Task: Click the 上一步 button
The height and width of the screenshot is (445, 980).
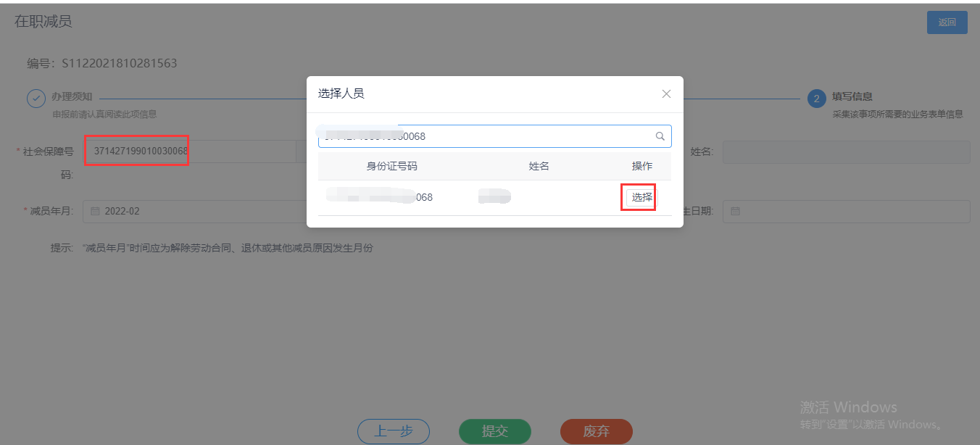Action: (x=394, y=431)
